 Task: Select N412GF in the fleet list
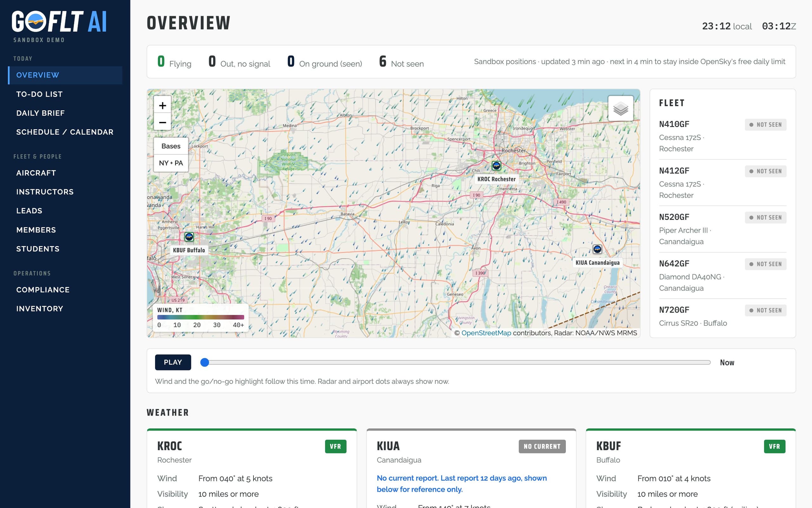[x=723, y=183]
